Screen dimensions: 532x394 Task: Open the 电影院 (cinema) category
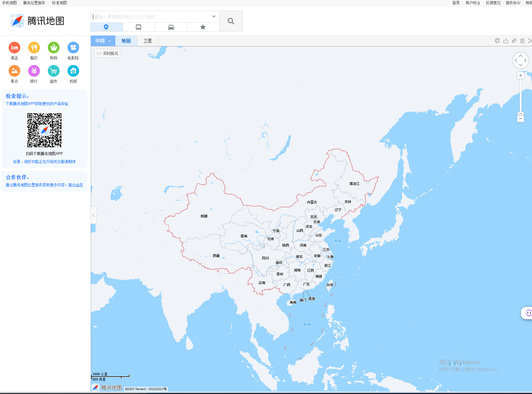73,48
